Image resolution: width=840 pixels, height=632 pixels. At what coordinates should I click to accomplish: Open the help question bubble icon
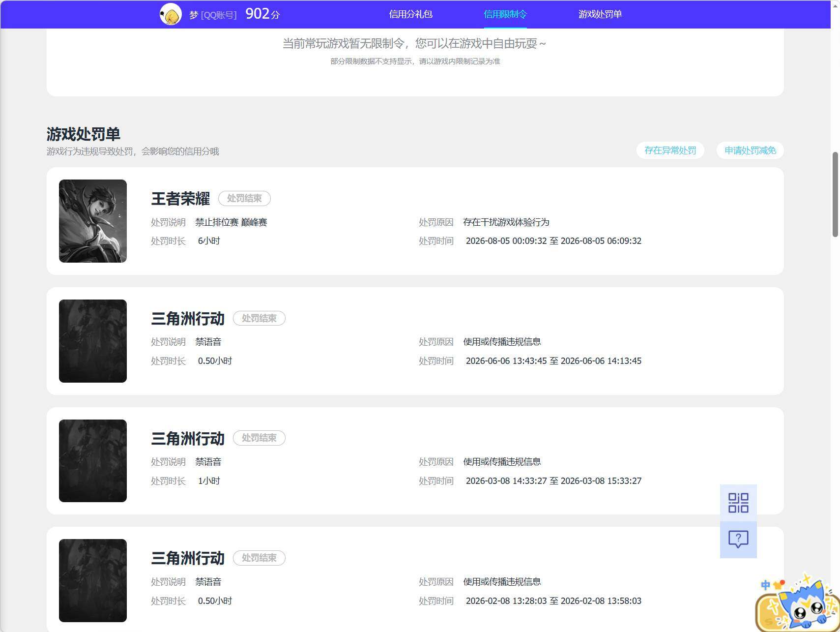click(x=738, y=540)
